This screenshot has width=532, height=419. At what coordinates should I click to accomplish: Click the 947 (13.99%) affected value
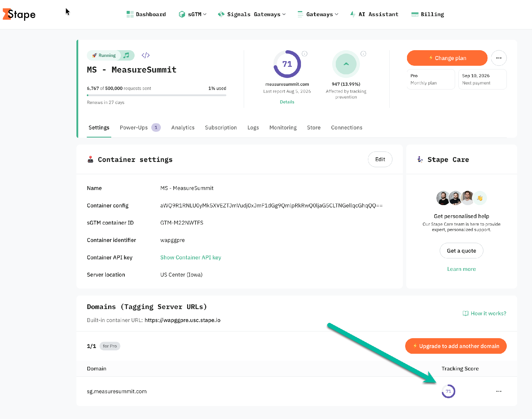coord(346,84)
